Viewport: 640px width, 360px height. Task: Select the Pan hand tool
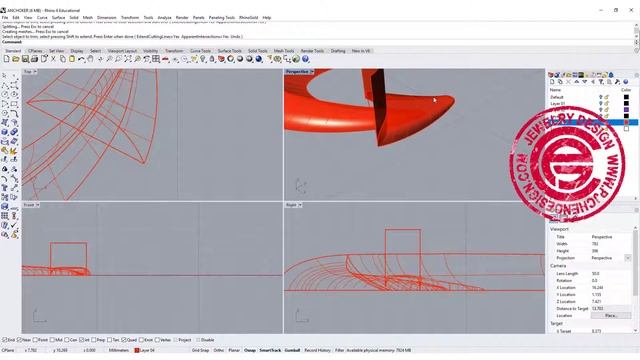(x=90, y=59)
